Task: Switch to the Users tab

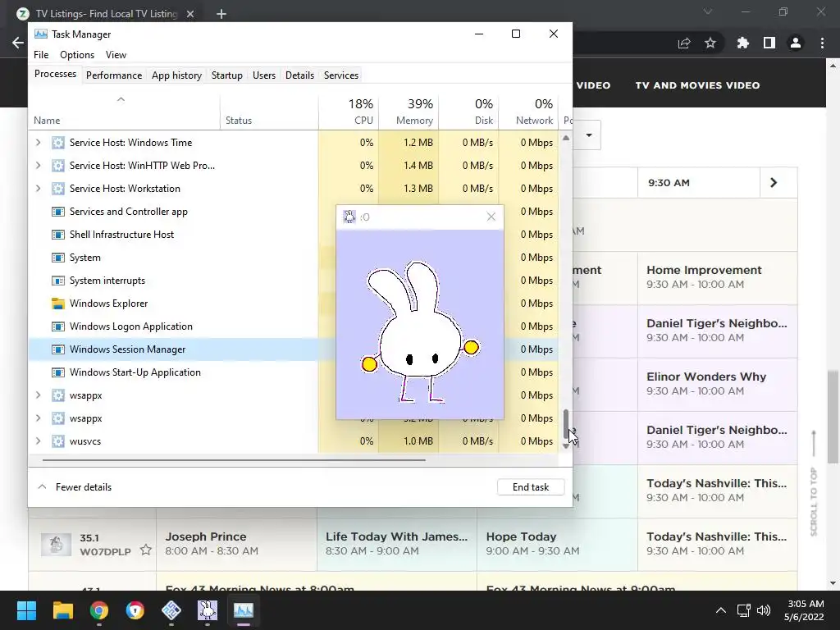Action: tap(264, 75)
